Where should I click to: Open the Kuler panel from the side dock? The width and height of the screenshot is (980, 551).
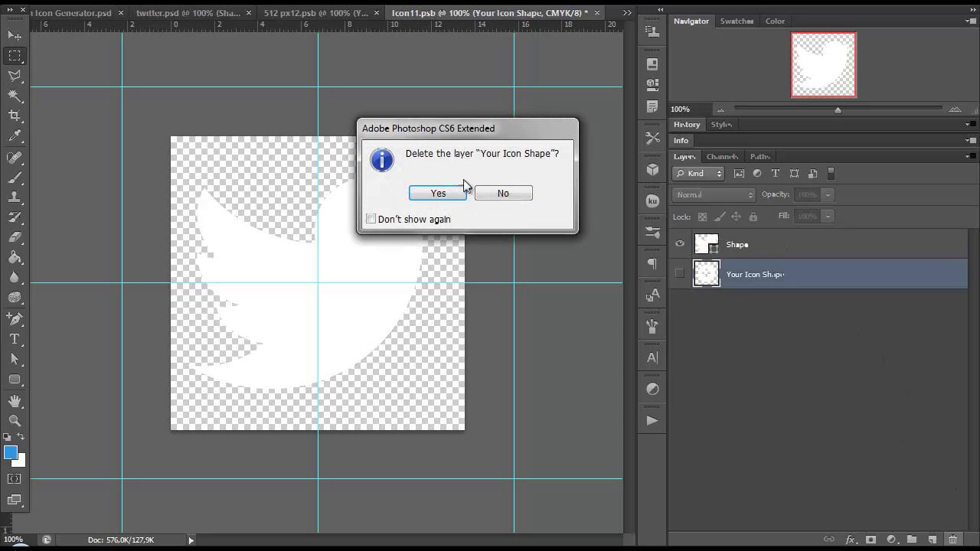pyautogui.click(x=652, y=201)
